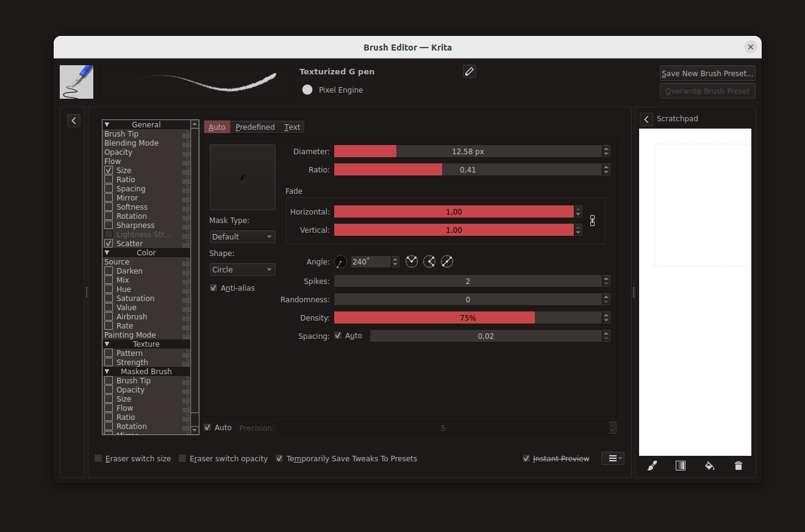Select Source under the Color section
This screenshot has height=532, width=805.
click(146, 262)
